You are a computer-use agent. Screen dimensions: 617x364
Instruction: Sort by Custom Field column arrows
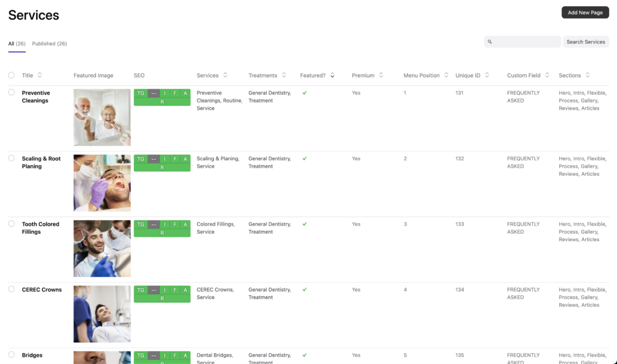pos(547,75)
